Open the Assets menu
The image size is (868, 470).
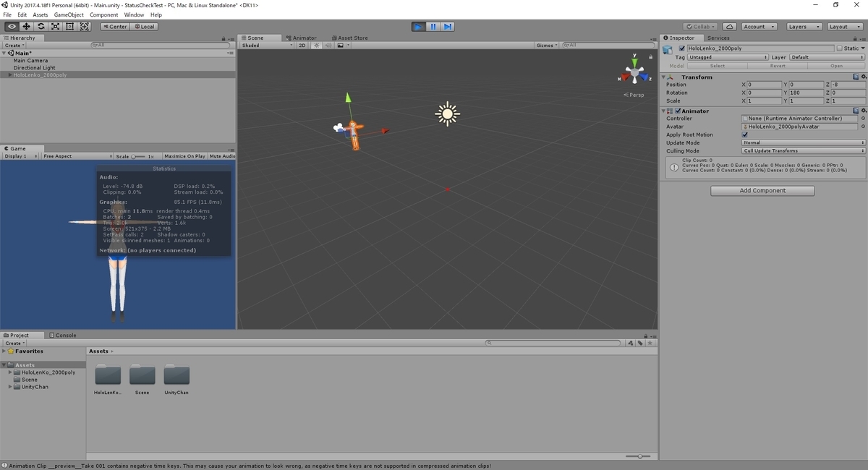coord(41,14)
